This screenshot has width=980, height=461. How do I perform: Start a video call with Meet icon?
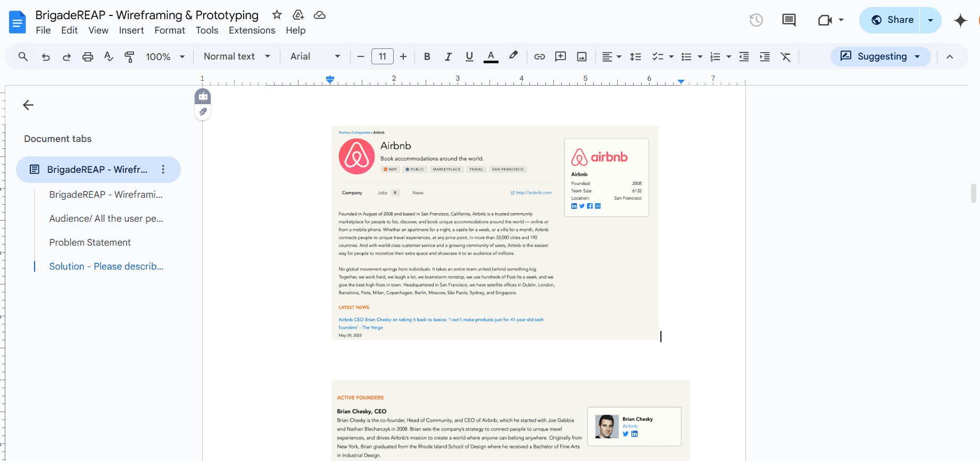pos(825,20)
